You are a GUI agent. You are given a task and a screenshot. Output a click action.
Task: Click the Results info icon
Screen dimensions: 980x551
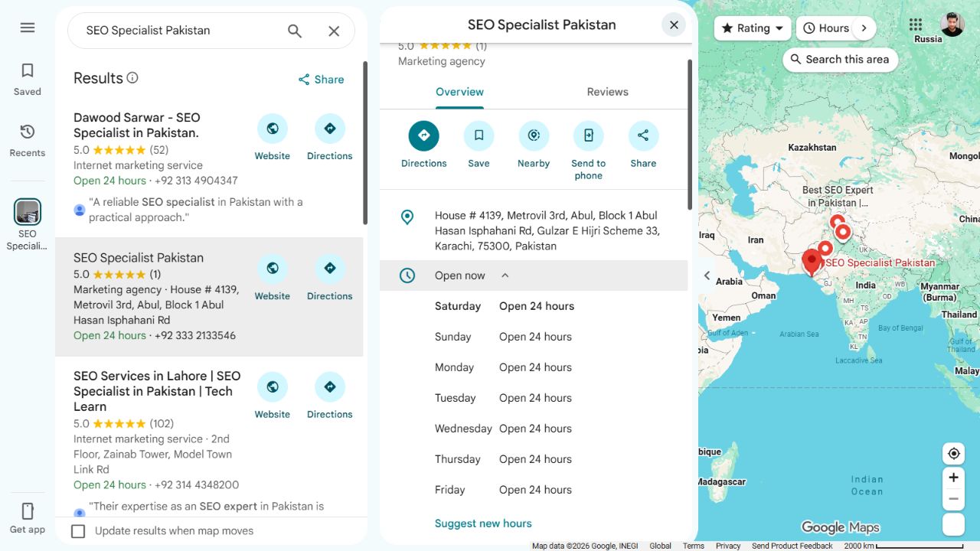click(132, 78)
